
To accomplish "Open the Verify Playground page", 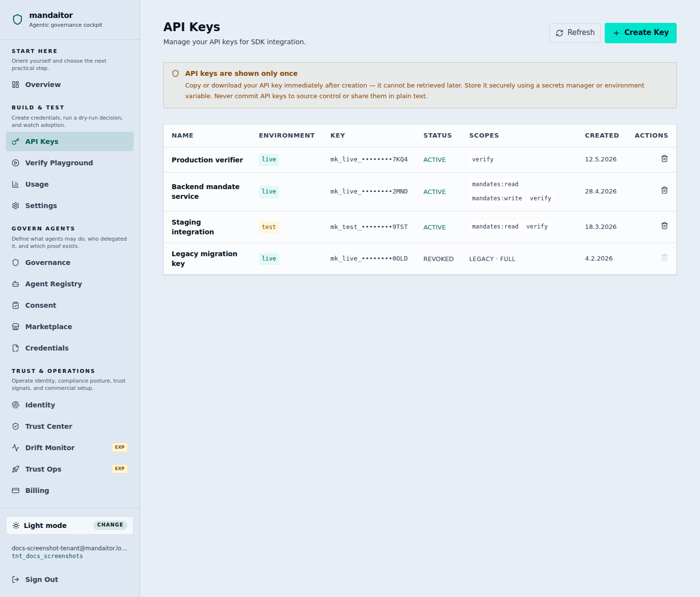I will click(70, 163).
